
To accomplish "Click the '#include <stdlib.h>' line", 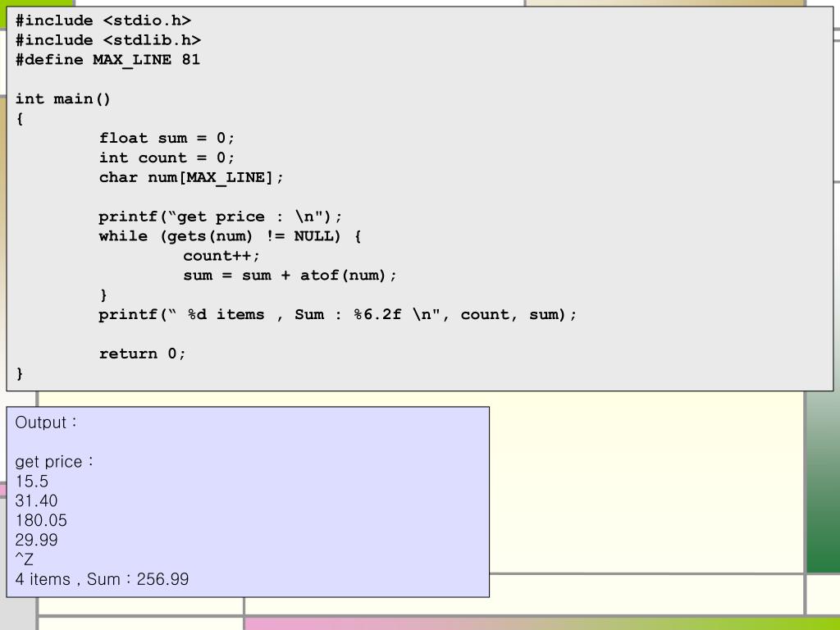I will point(107,40).
